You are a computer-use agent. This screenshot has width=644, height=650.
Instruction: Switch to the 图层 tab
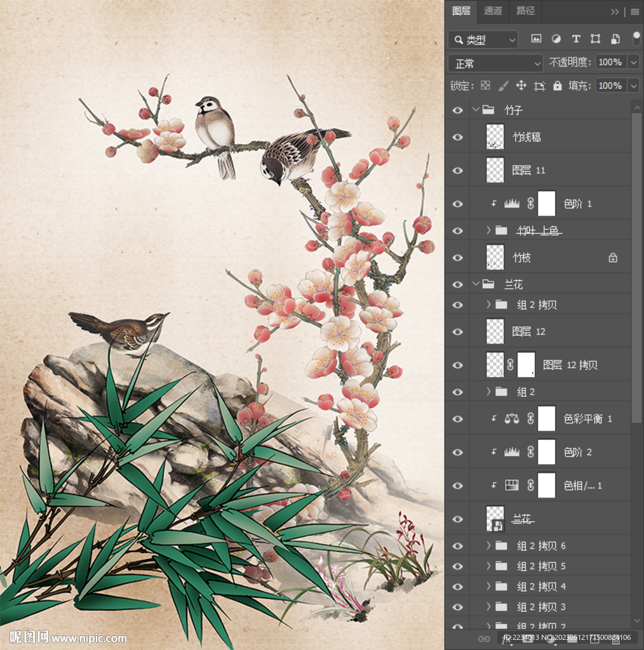(x=461, y=11)
